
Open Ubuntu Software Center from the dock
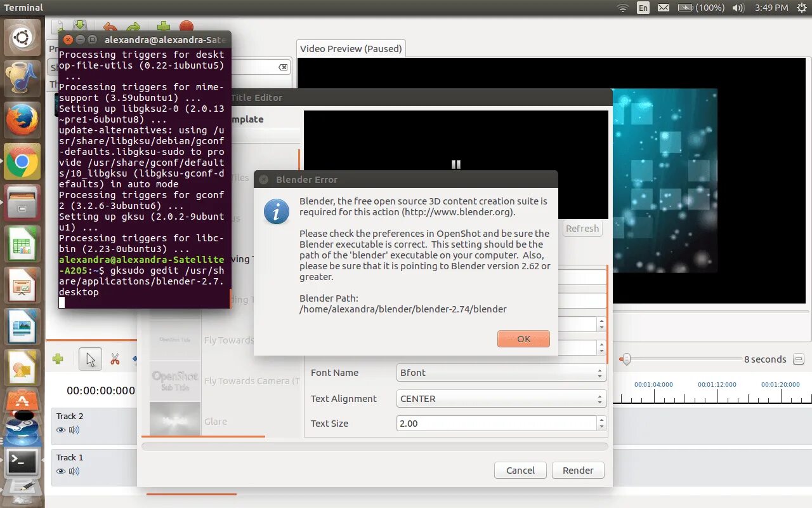pos(22,401)
